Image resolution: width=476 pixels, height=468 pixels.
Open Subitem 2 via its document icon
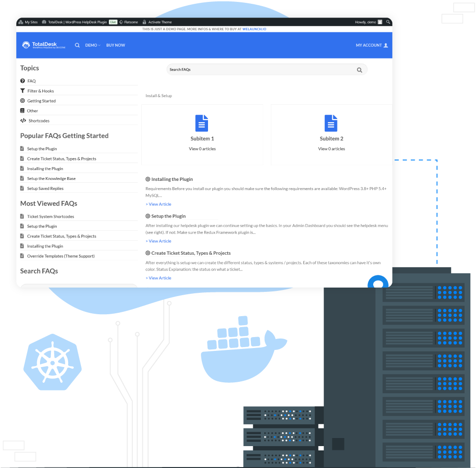coord(331,123)
